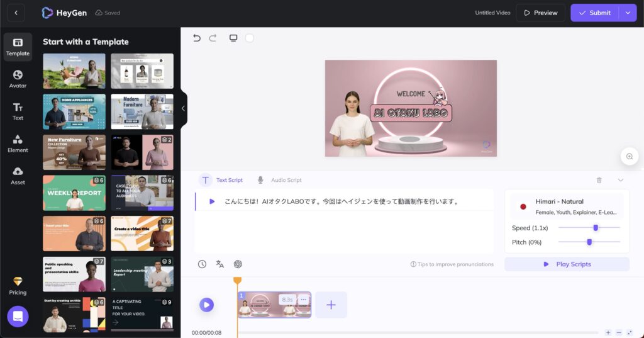Open Tips to improve pronunciations
The height and width of the screenshot is (338, 644).
(x=452, y=264)
